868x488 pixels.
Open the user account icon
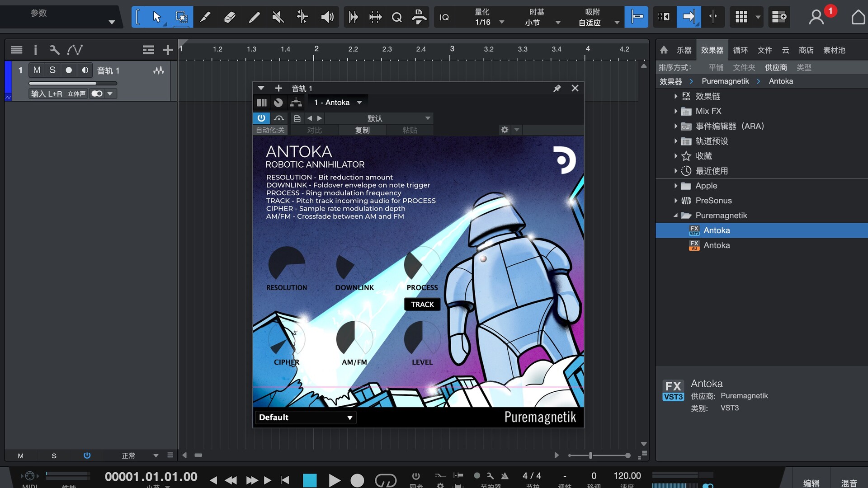[816, 17]
